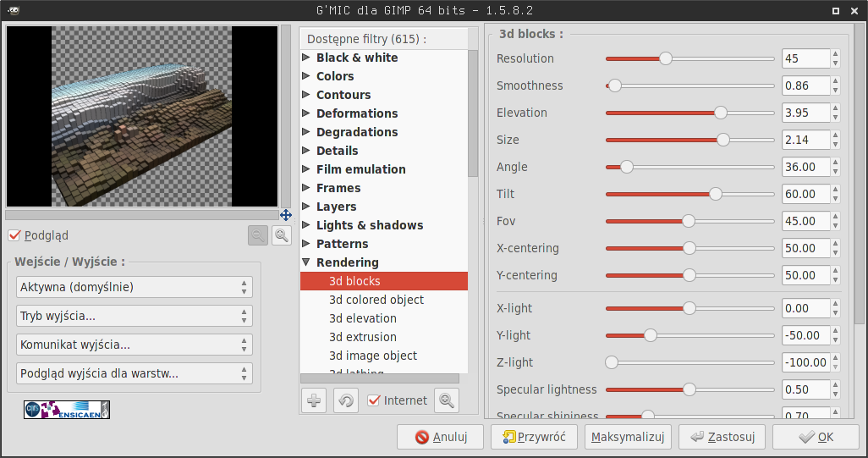Click the OK button
The width and height of the screenshot is (868, 458).
pos(816,437)
